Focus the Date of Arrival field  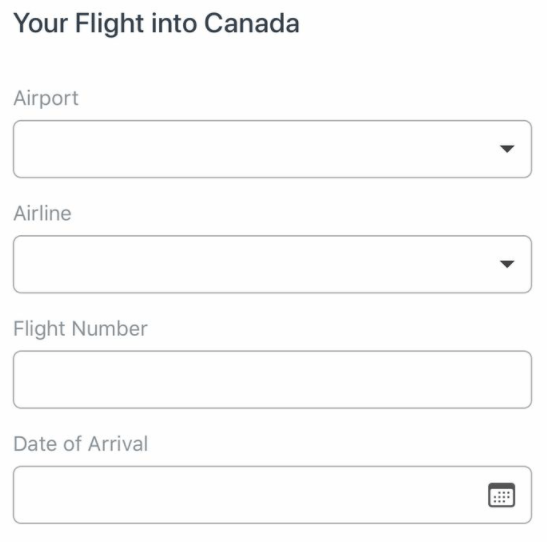(x=272, y=495)
